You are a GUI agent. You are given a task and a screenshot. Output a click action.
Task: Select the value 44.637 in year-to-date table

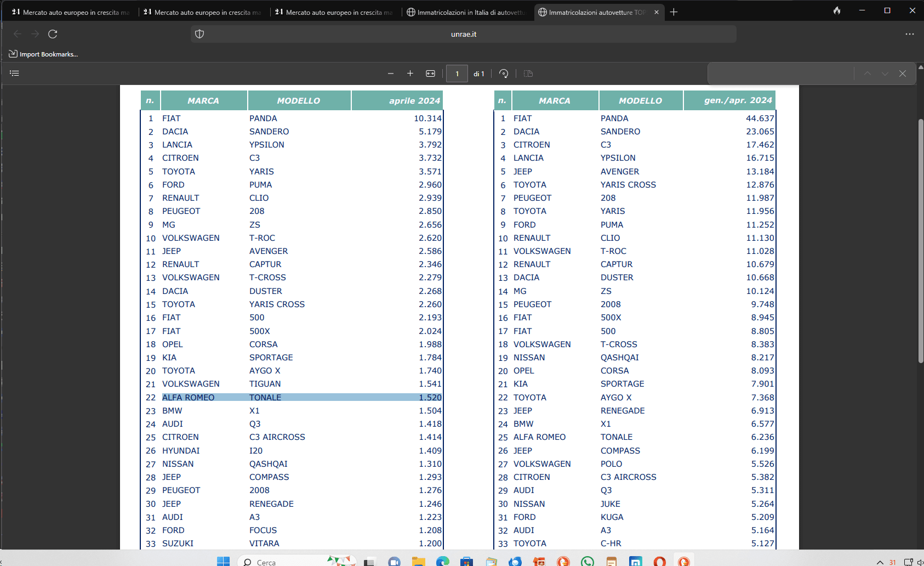760,118
